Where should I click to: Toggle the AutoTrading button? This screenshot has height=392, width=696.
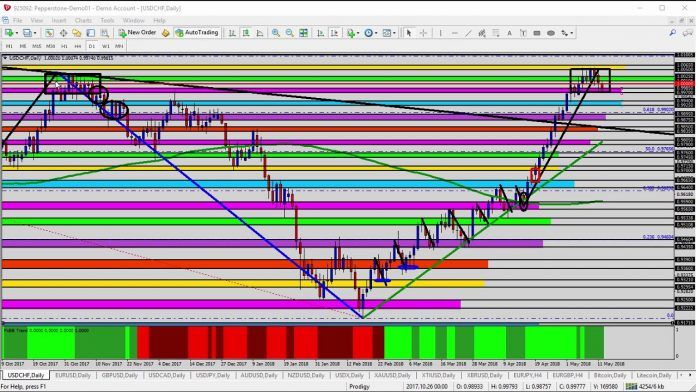tap(197, 33)
